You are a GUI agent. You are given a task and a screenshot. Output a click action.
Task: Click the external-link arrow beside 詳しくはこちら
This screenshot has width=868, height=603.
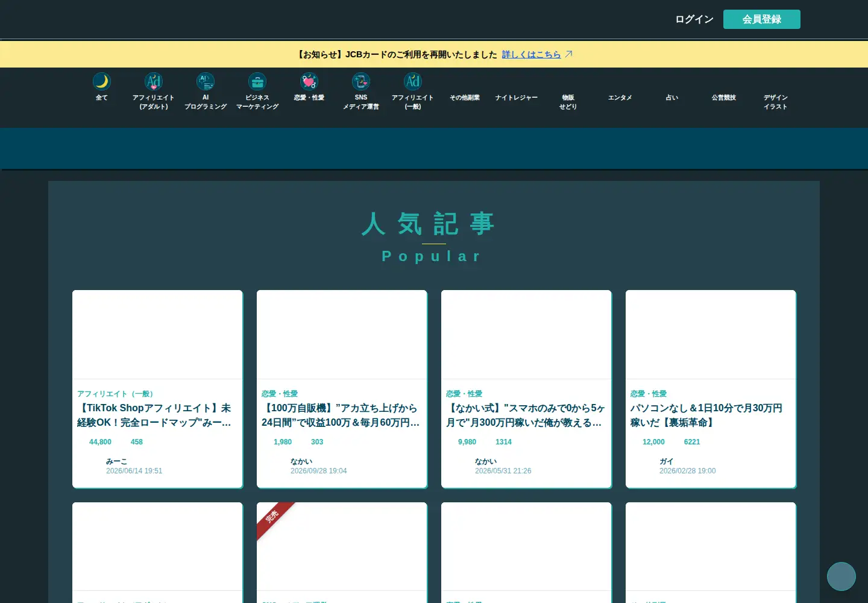568,54
